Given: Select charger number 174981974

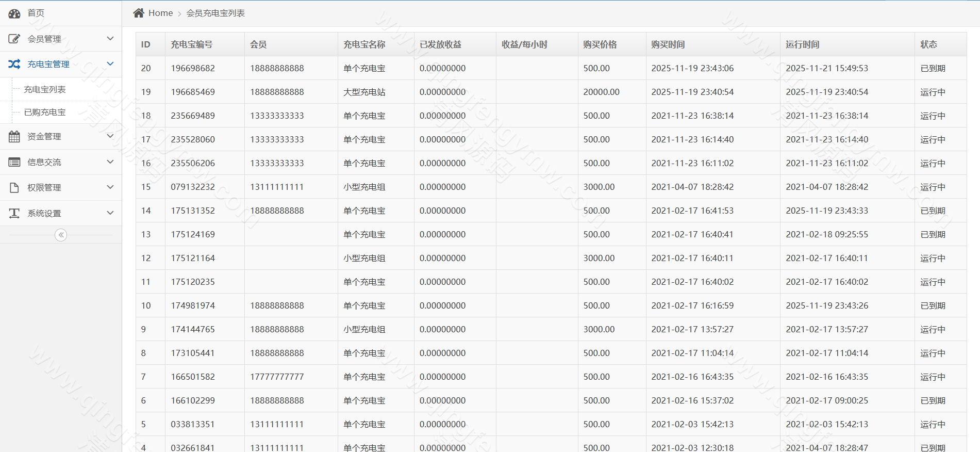Looking at the screenshot, I should [193, 305].
